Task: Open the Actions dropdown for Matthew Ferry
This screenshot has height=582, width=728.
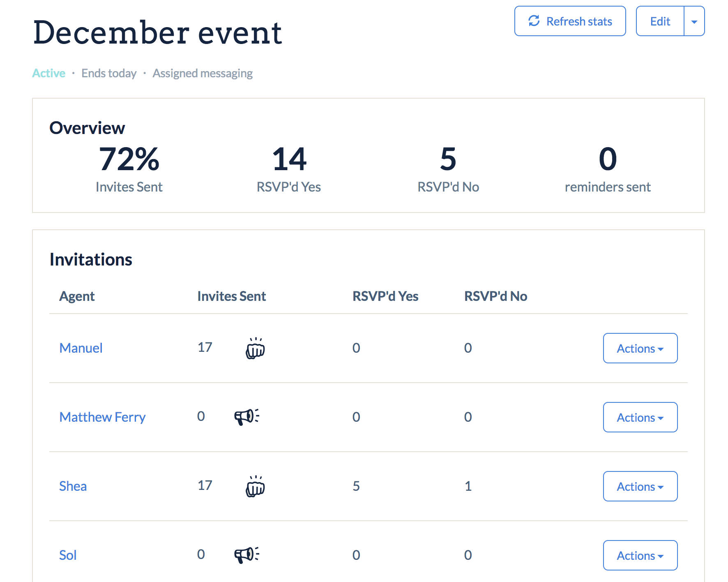Action: point(640,417)
